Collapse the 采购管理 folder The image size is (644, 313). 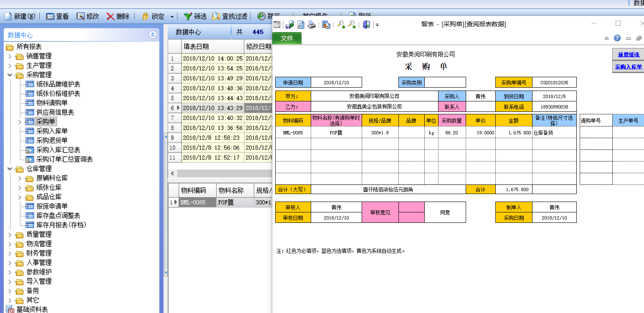coord(10,75)
